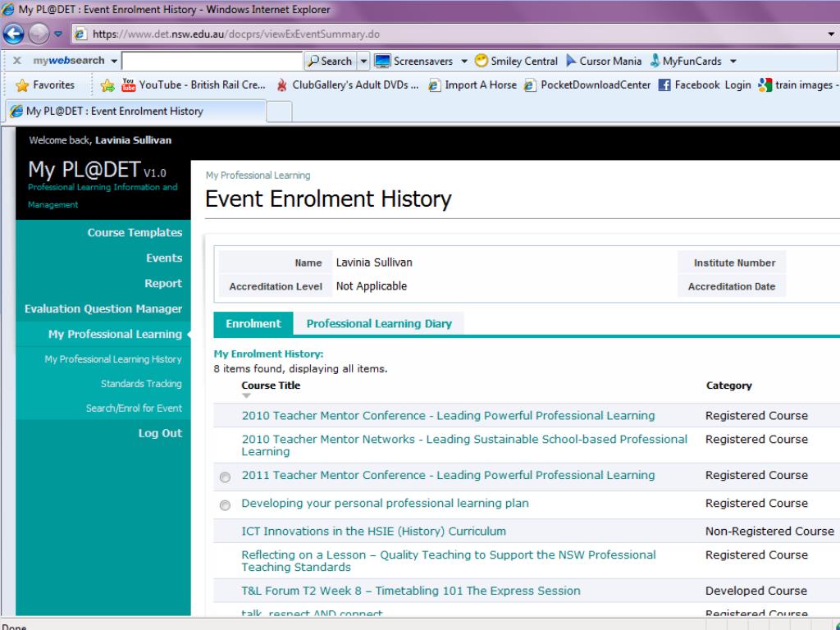The image size is (840, 630).
Task: Sort by the Course Title column header
Action: tap(271, 386)
